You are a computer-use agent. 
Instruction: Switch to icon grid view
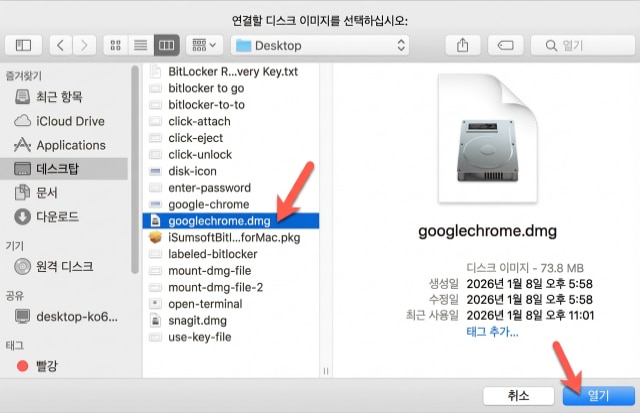click(x=116, y=45)
